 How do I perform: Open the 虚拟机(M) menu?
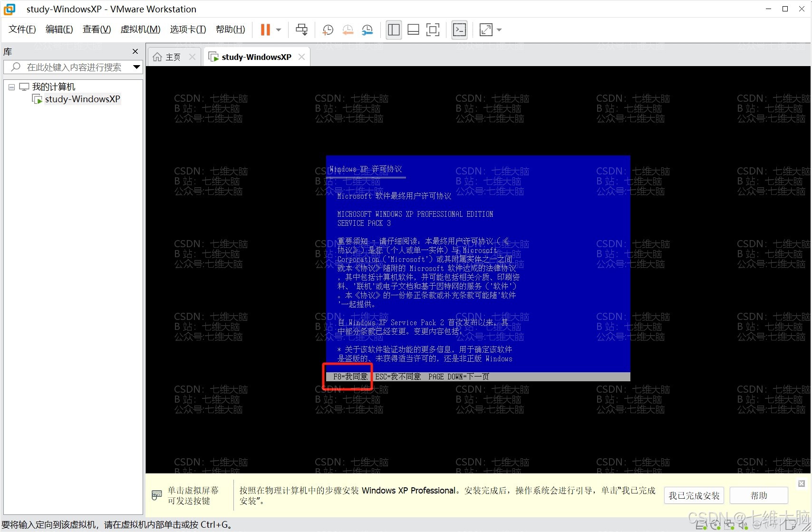point(141,29)
